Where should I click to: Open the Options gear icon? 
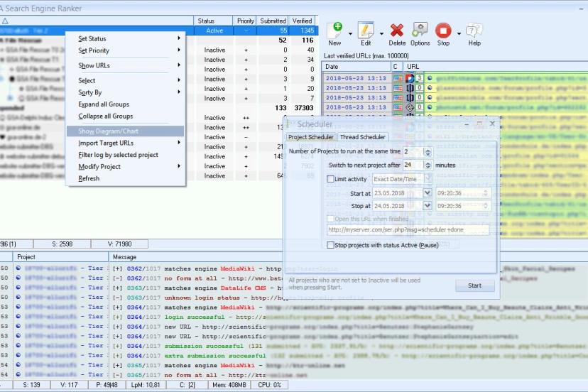click(420, 31)
